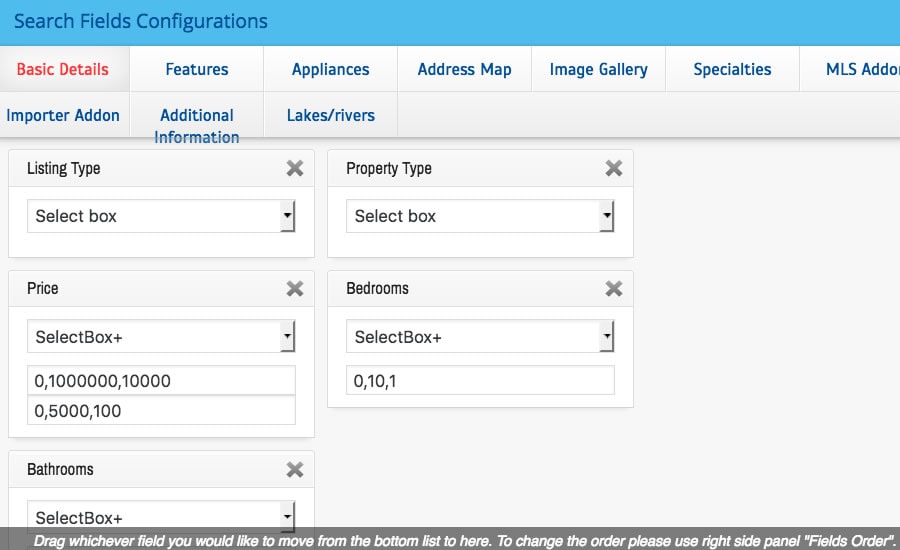Screen dimensions: 900x550
Task: Open Property Type select box dropdown
Action: [x=480, y=216]
